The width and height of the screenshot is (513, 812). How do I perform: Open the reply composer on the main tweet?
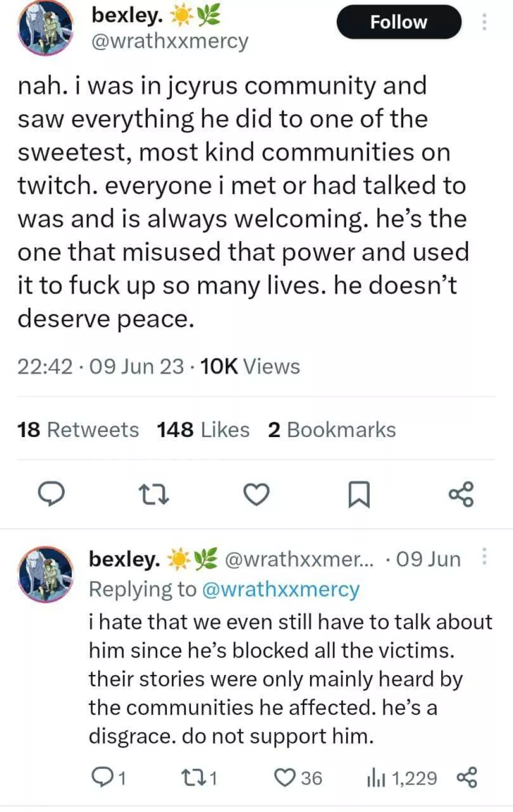click(x=52, y=495)
